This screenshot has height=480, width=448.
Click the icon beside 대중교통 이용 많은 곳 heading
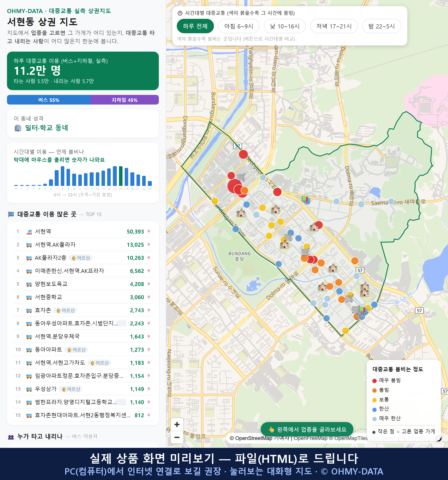tap(11, 214)
